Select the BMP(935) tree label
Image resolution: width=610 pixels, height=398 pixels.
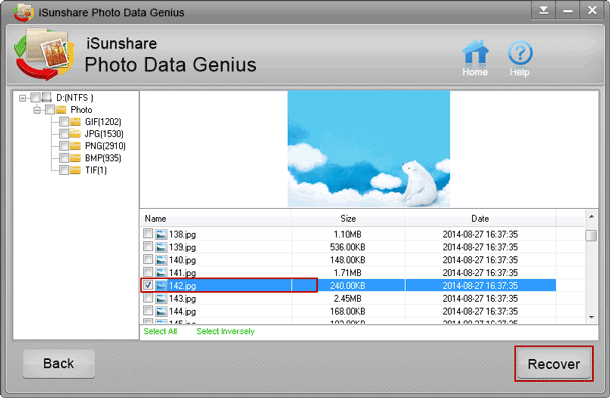click(x=103, y=158)
